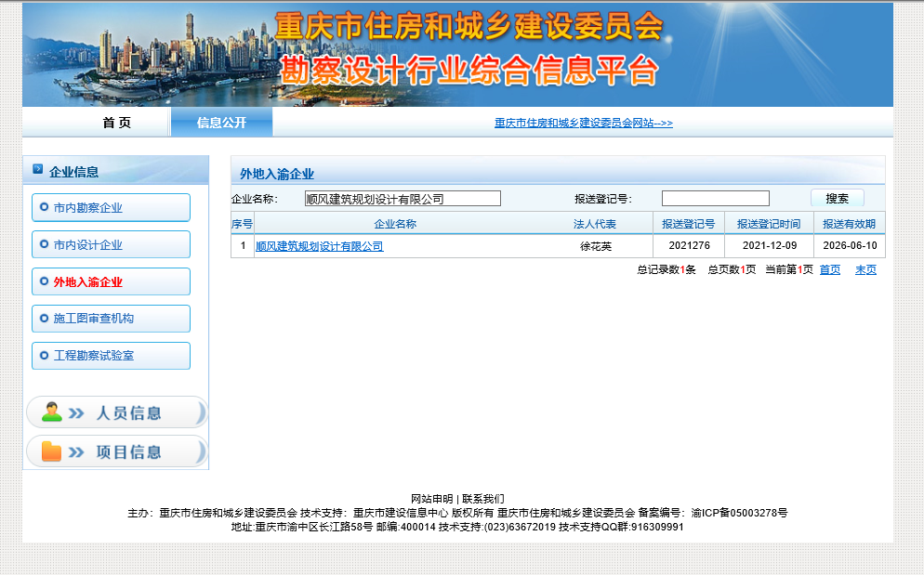Viewport: 924px width, 575px height.
Task: Focus the 报送登记号 input field
Action: (716, 199)
